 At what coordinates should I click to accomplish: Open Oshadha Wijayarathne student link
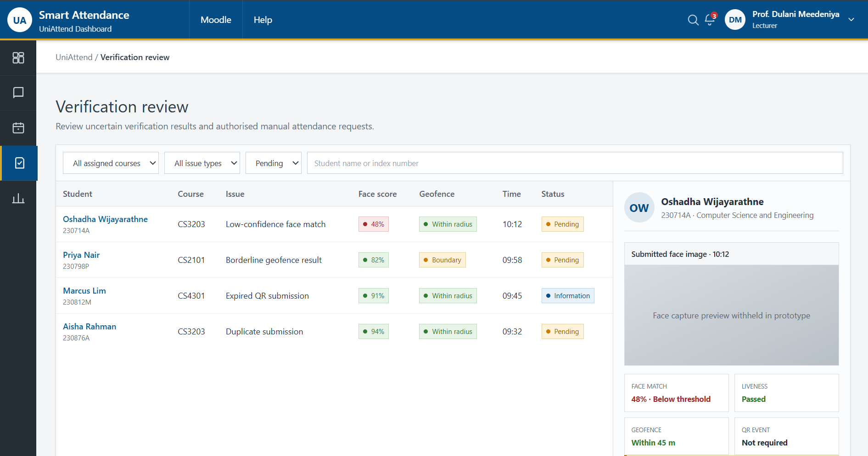click(x=105, y=219)
